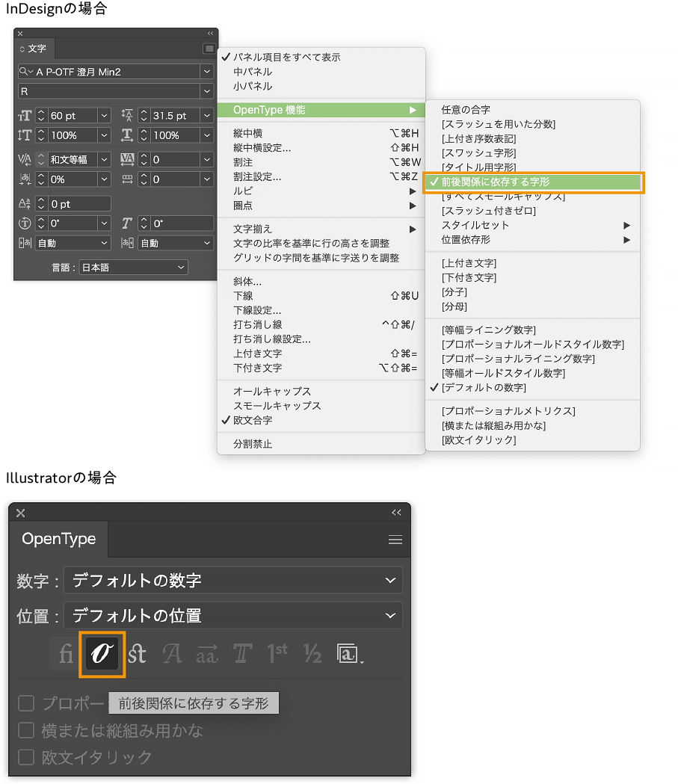Select OpenType 機能 menu item

tap(321, 110)
